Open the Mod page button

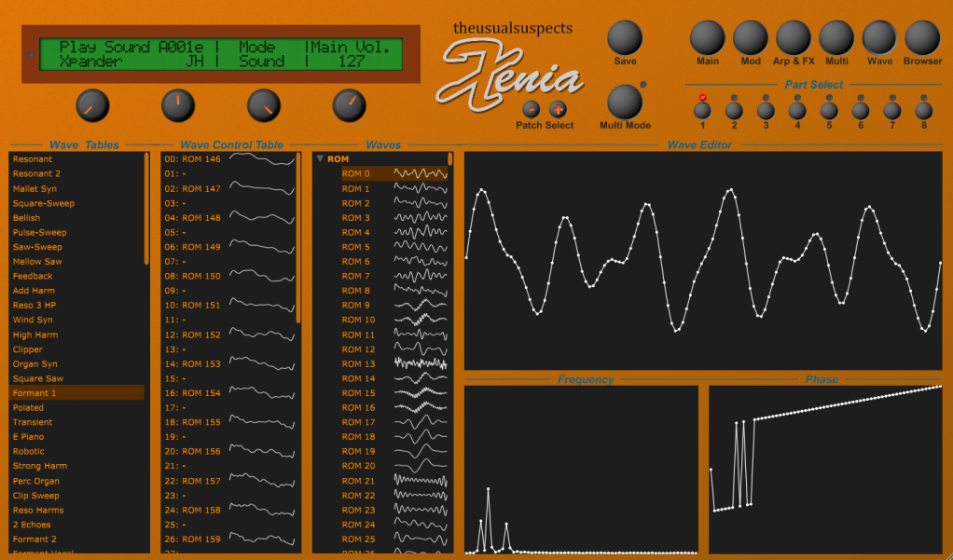point(751,38)
